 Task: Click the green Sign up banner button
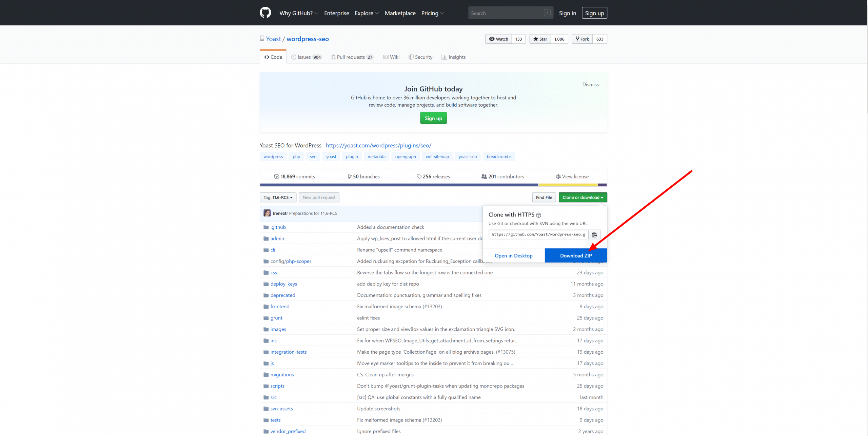(x=433, y=118)
